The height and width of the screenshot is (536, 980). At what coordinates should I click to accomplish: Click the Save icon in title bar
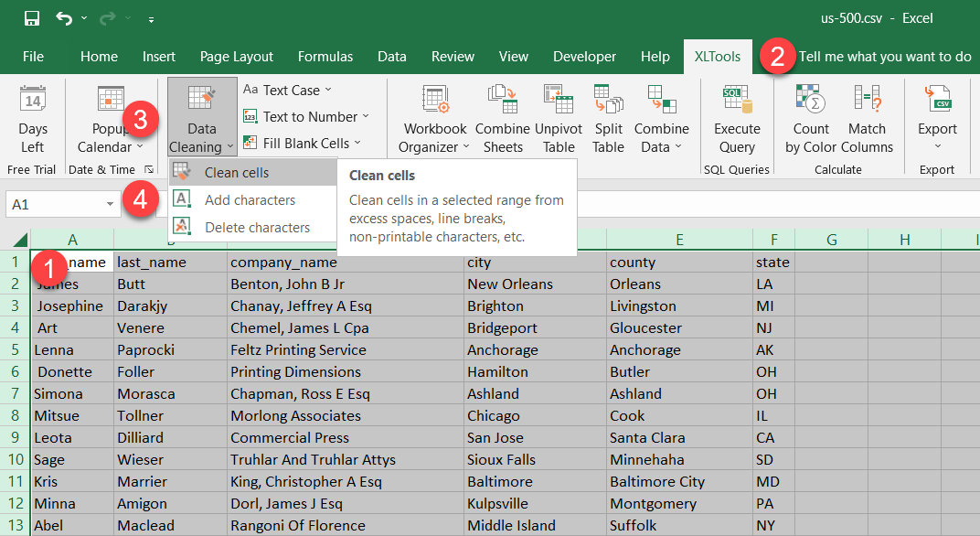click(32, 18)
